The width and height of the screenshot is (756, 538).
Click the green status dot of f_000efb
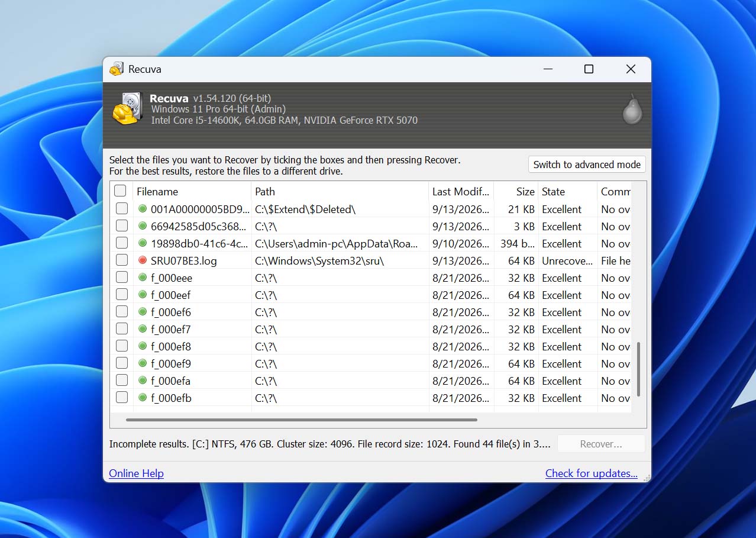point(142,398)
